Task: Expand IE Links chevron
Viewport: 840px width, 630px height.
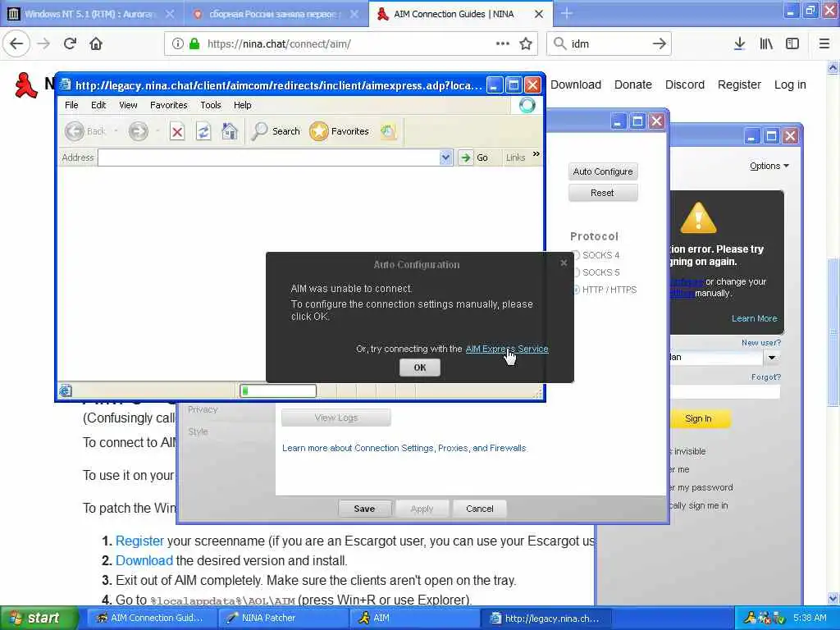Action: [x=536, y=154]
